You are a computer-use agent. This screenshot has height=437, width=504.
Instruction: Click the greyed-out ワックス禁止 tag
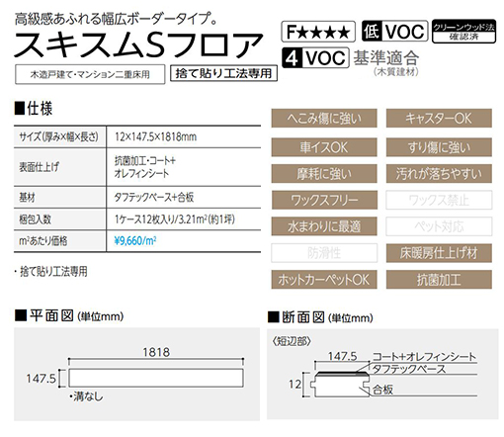[x=439, y=200]
